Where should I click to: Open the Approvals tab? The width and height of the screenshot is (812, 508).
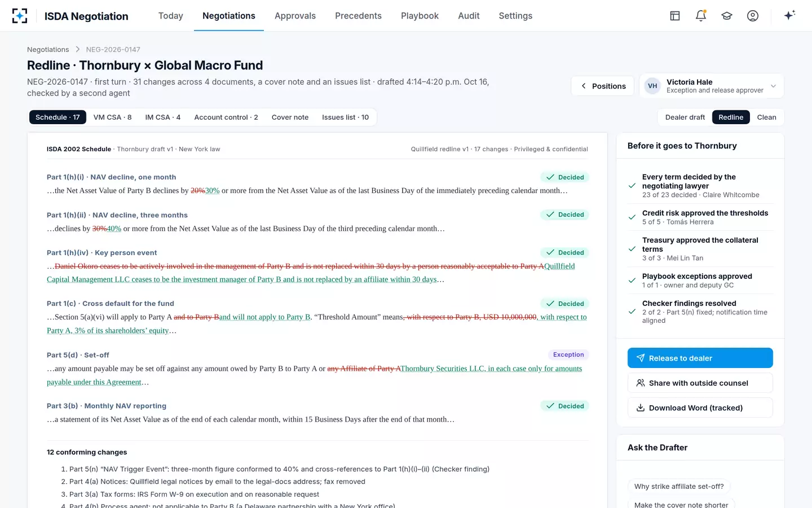pyautogui.click(x=295, y=16)
